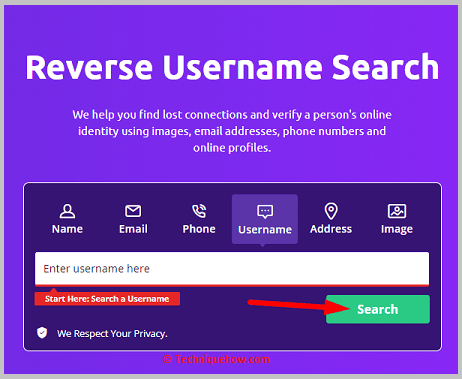462x379 pixels.
Task: Click the privacy shield icon
Action: point(42,333)
